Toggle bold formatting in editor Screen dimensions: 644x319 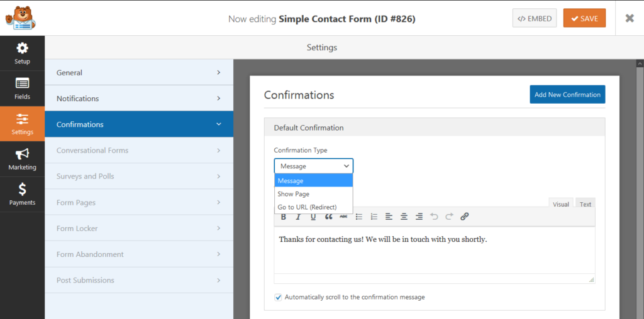pos(284,217)
